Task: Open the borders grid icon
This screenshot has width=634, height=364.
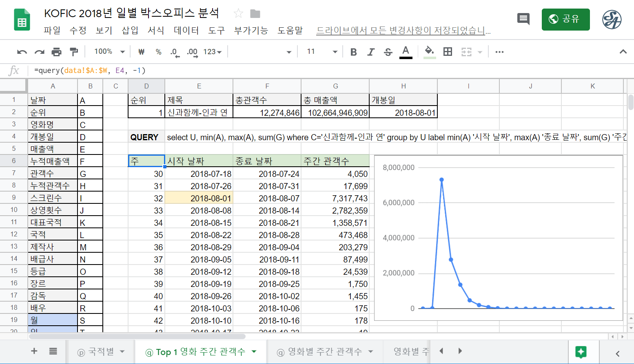Action: click(448, 52)
